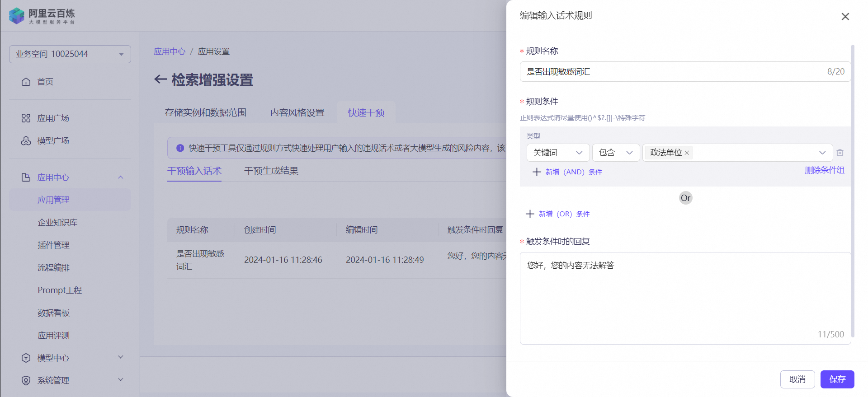Image resolution: width=868 pixels, height=397 pixels.
Task: Click the info icon in the notice banner
Action: 180,148
